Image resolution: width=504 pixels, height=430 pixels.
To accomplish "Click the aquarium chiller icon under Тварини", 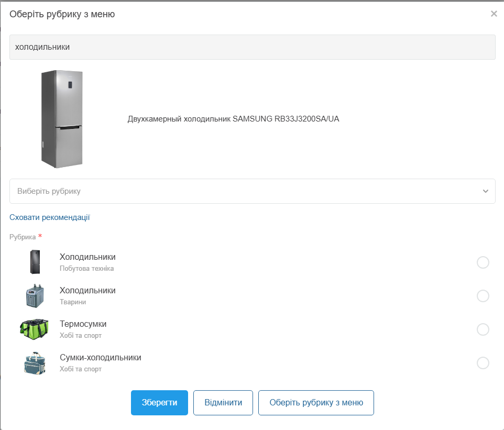I will (x=35, y=296).
